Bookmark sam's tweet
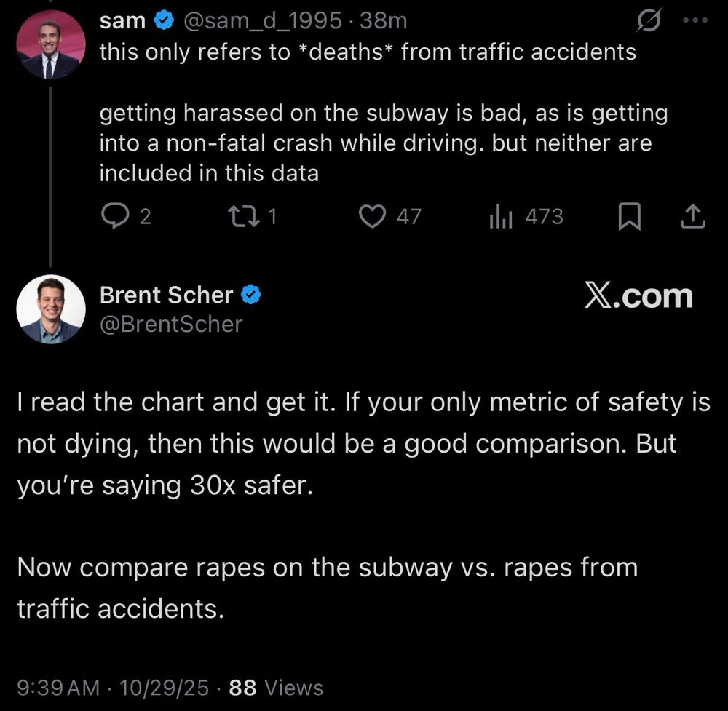 tap(628, 216)
